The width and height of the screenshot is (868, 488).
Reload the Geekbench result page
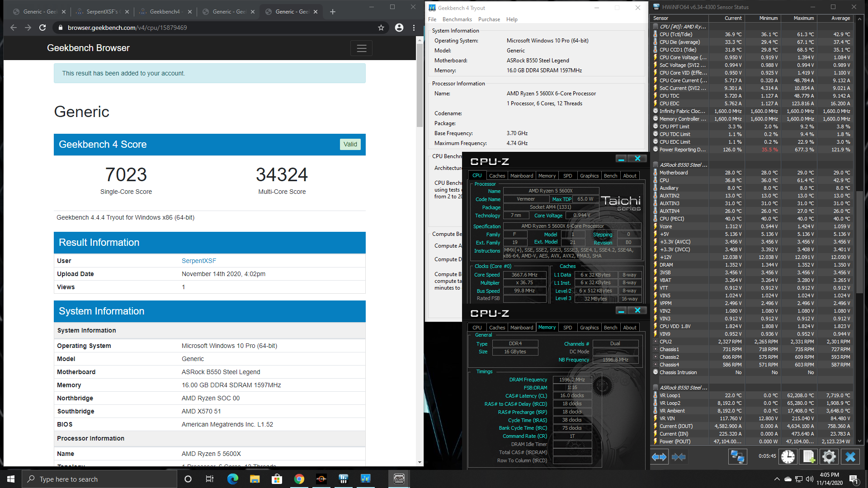[x=42, y=28]
